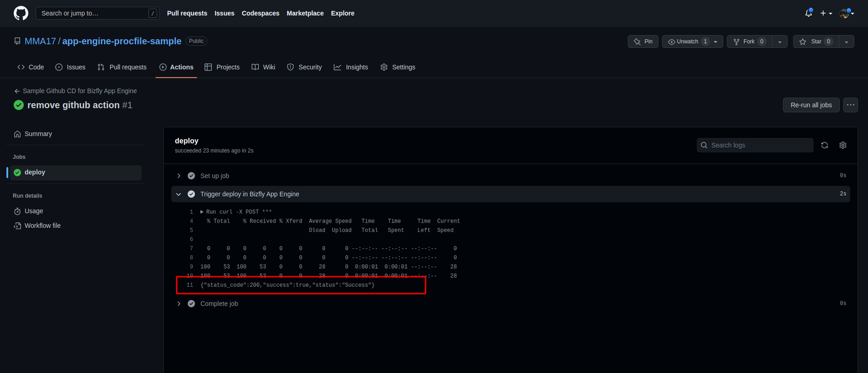
Task: Open the Summary page in sidebar
Action: point(38,134)
